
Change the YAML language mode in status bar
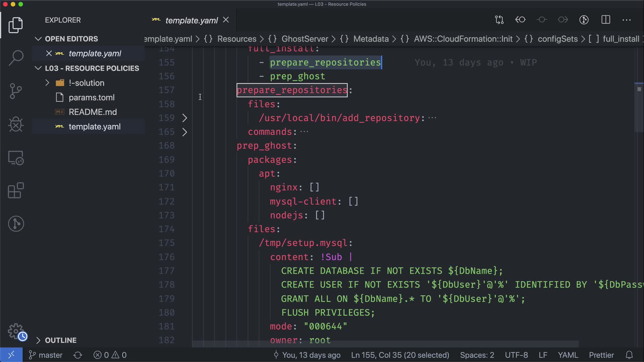pos(568,355)
